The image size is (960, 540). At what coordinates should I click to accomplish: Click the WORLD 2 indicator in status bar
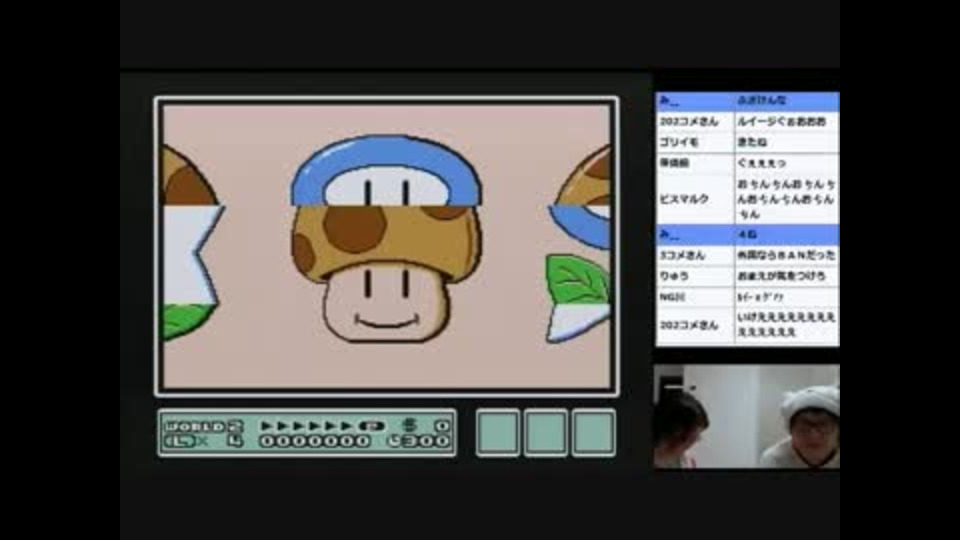tap(204, 426)
